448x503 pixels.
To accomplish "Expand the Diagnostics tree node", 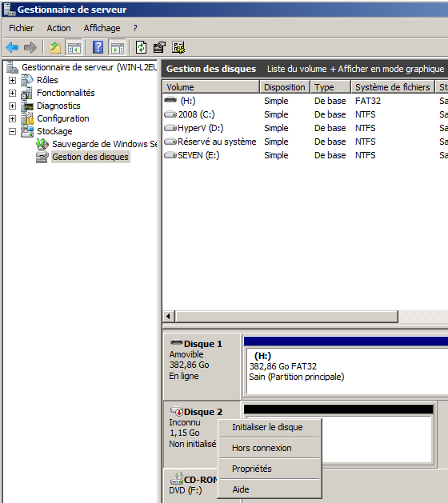I will (x=12, y=106).
